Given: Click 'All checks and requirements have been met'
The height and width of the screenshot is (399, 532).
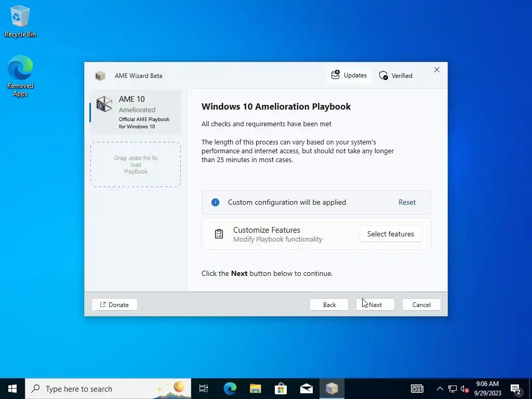Looking at the screenshot, I should pos(267,124).
